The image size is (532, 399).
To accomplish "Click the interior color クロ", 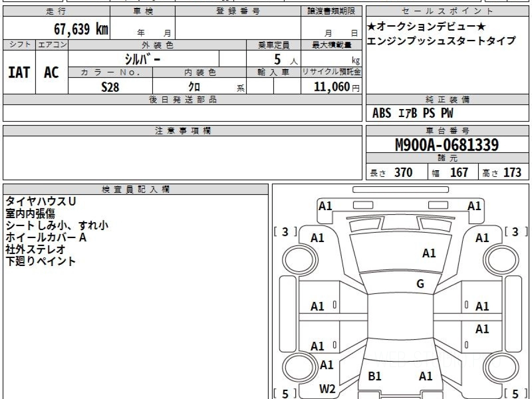I will click(194, 87).
